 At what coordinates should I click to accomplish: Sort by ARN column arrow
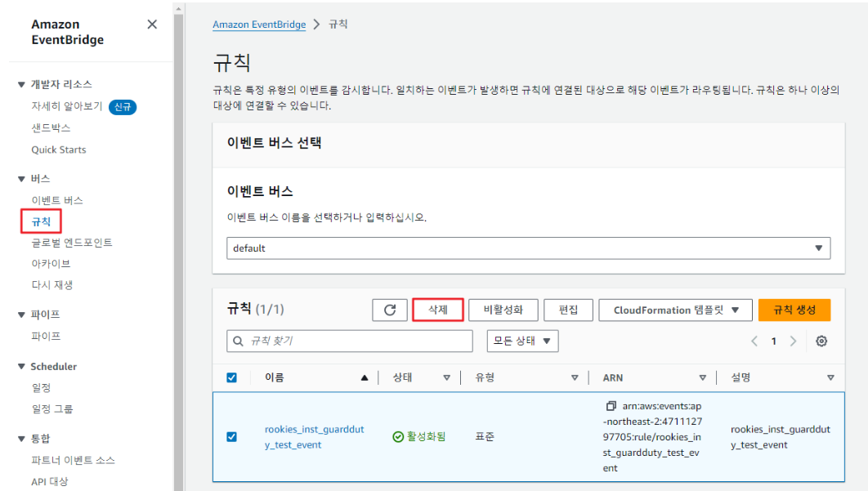pyautogui.click(x=702, y=377)
